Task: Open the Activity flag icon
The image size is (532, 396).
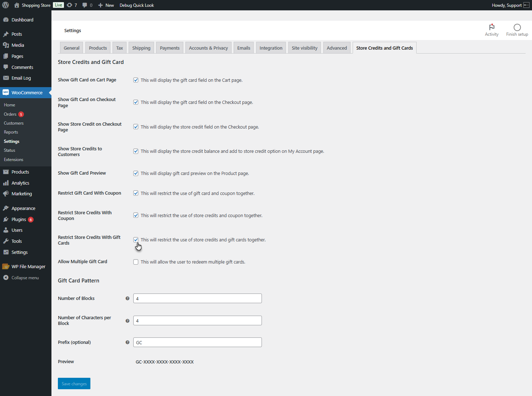Action: [492, 27]
